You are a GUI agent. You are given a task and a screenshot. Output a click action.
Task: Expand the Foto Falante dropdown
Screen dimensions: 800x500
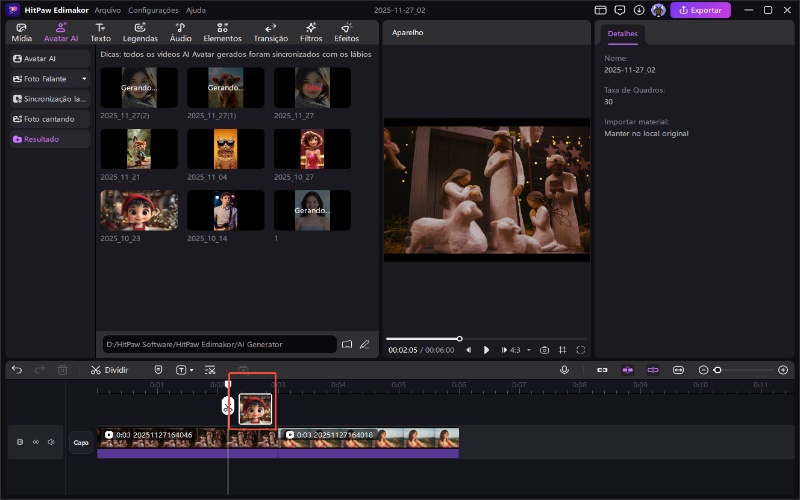(84, 78)
